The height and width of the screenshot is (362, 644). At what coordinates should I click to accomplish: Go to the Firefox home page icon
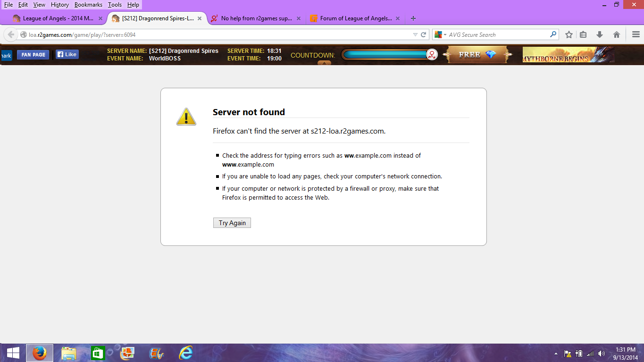pos(616,34)
